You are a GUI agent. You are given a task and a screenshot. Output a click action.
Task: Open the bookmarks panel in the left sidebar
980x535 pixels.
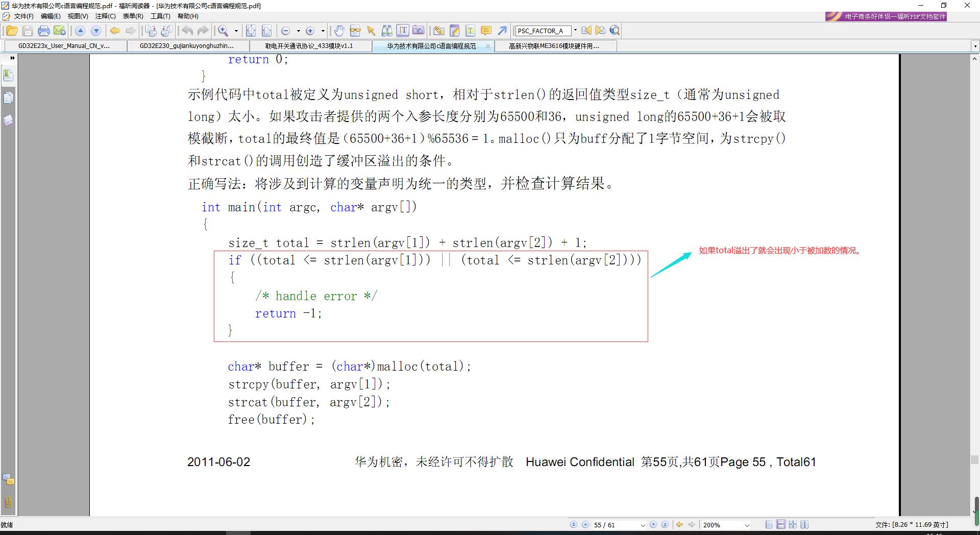8,76
